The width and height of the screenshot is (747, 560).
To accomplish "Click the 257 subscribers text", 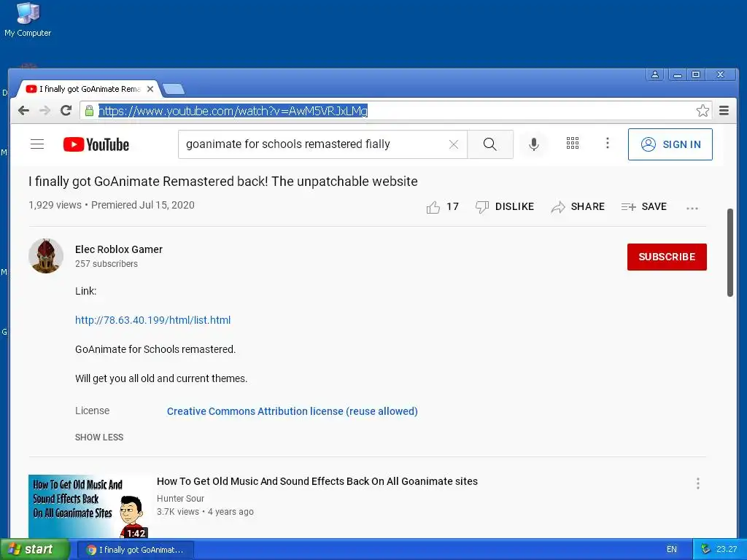I will [x=107, y=264].
